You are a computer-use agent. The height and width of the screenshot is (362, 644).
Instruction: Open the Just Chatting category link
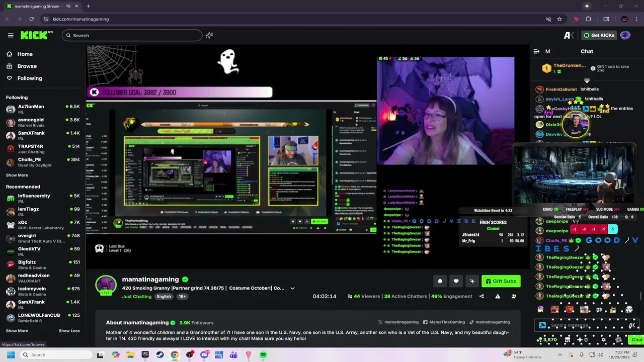coord(136,297)
